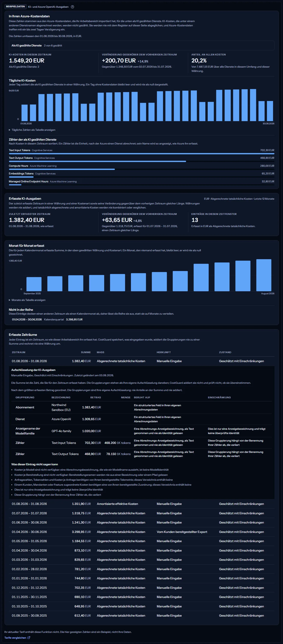Click the +200,70 EUR change value

pos(119,61)
